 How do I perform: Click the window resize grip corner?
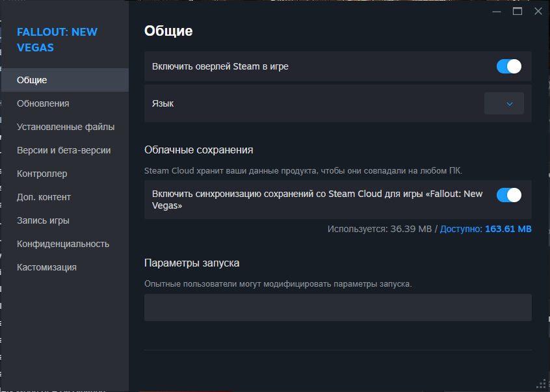tap(542, 385)
